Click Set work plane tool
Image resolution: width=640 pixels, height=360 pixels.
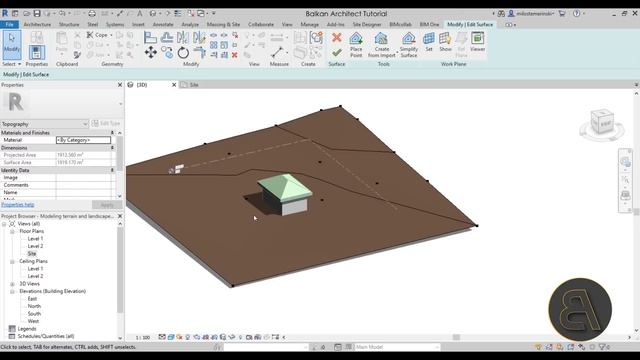[x=429, y=42]
